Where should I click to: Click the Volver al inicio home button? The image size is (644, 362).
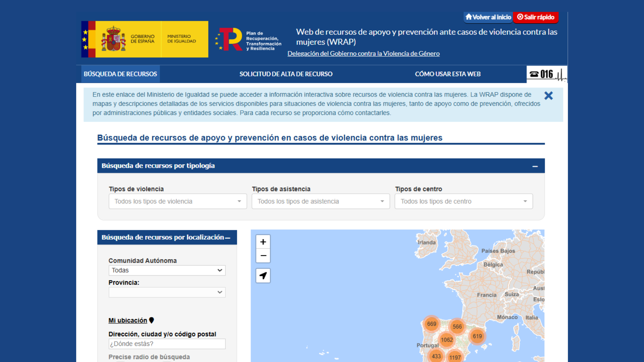[x=488, y=17]
